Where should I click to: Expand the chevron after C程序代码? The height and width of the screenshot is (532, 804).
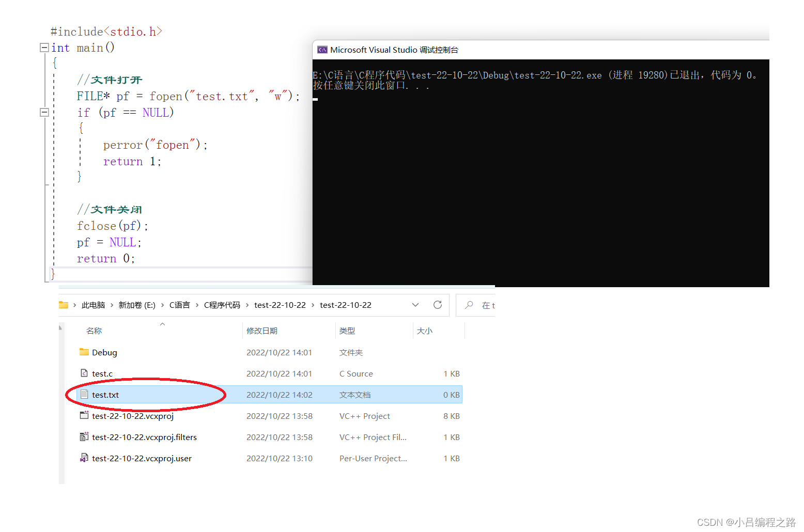click(247, 305)
